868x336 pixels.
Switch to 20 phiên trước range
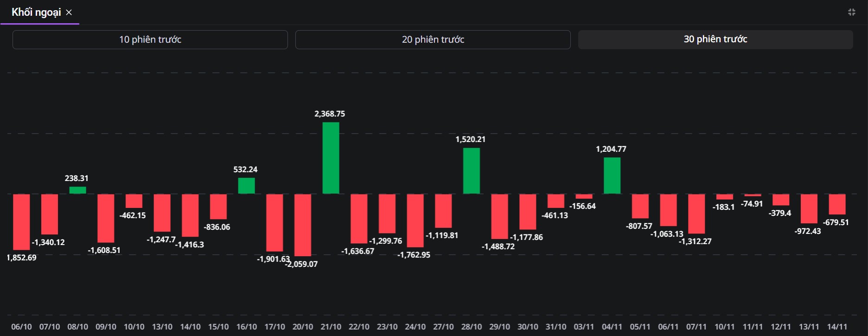[433, 39]
